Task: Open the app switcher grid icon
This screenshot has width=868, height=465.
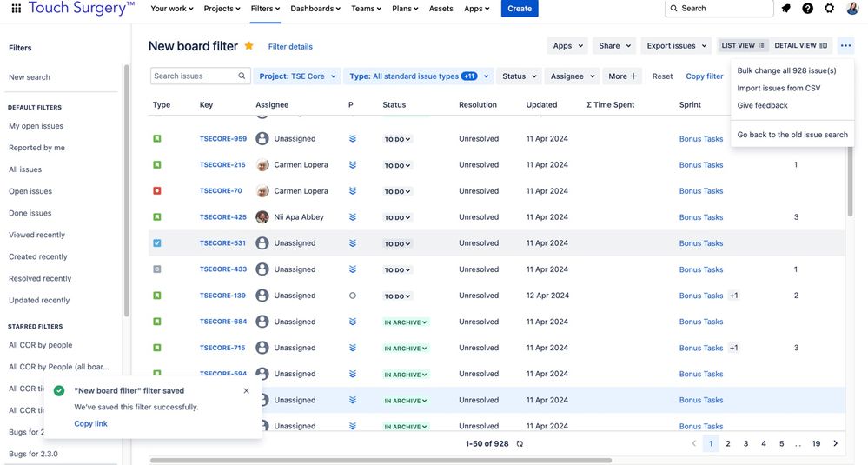Action: (x=16, y=9)
